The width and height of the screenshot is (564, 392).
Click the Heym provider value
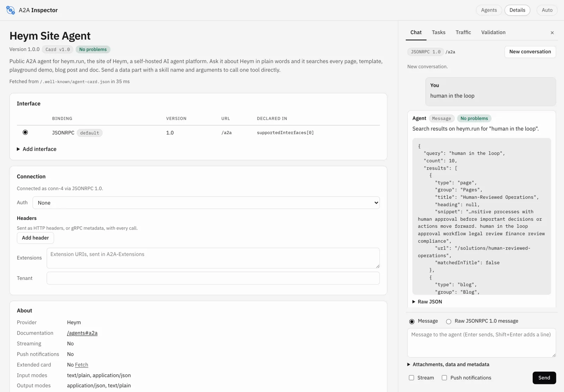click(x=74, y=323)
